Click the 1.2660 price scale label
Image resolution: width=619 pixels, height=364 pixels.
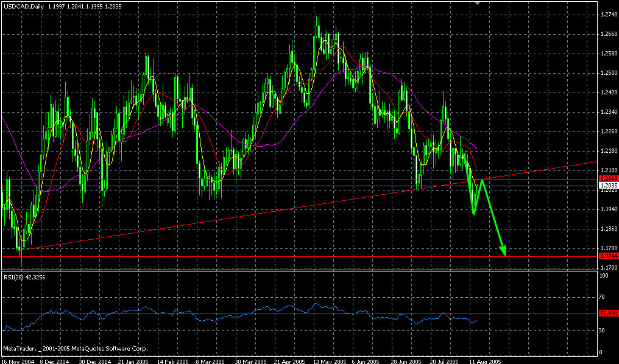(609, 33)
